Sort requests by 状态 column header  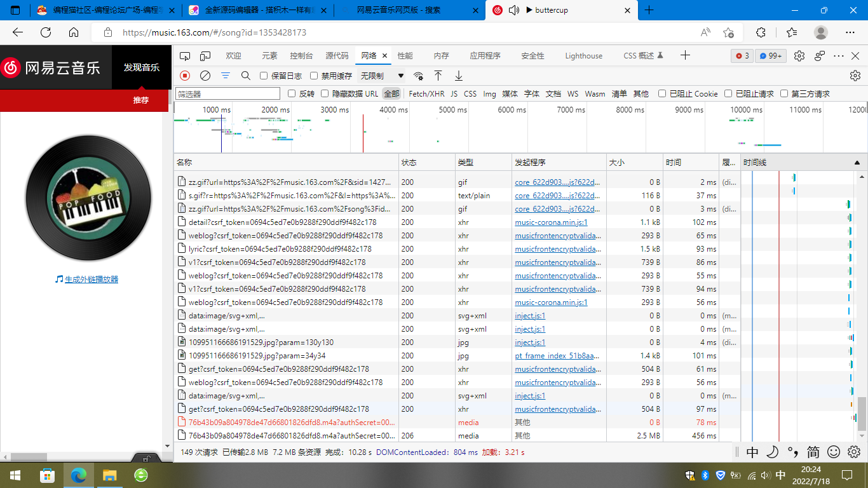click(427, 163)
